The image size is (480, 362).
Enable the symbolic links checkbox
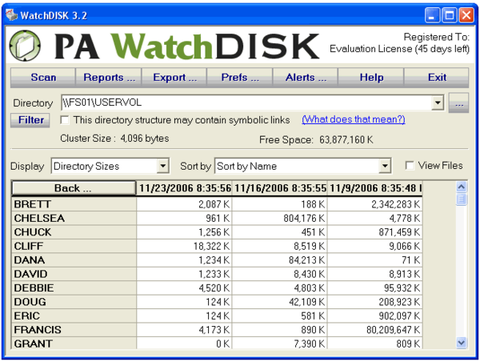[x=65, y=120]
